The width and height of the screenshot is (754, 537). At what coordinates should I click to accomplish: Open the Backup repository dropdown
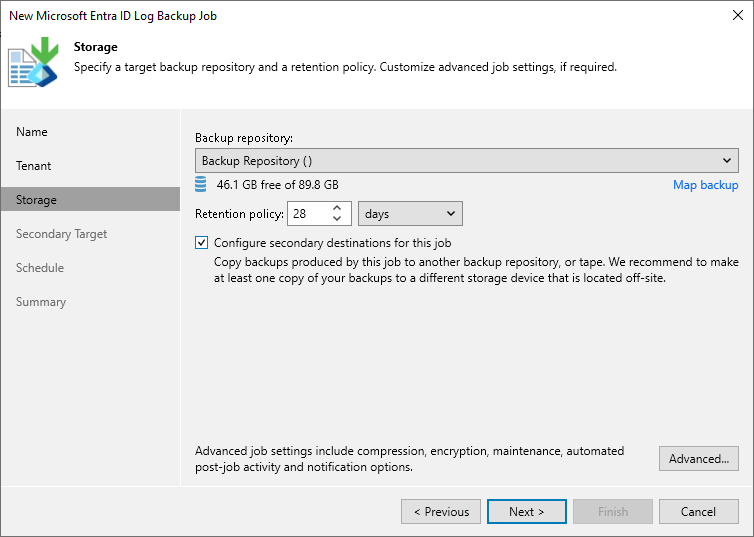click(x=466, y=161)
